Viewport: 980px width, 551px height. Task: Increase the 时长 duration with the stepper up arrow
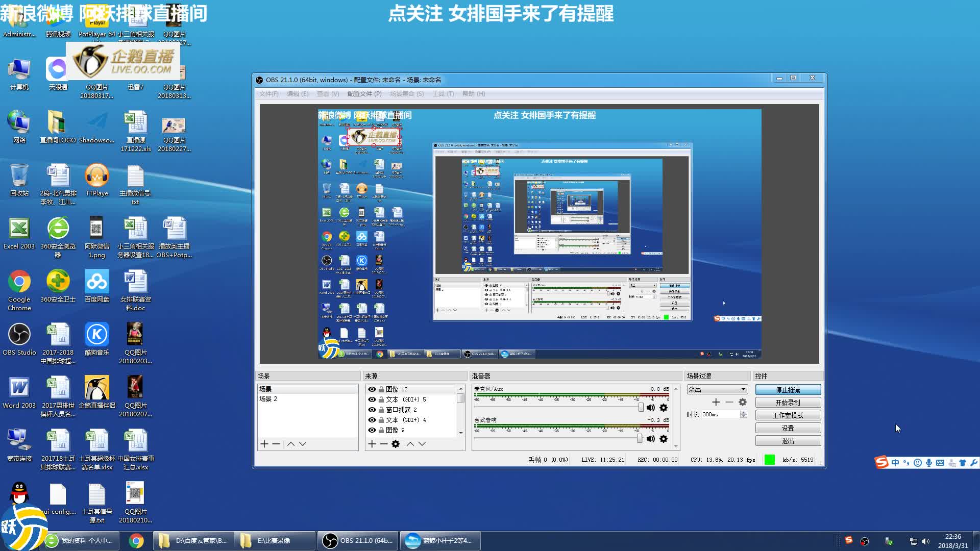click(x=744, y=412)
